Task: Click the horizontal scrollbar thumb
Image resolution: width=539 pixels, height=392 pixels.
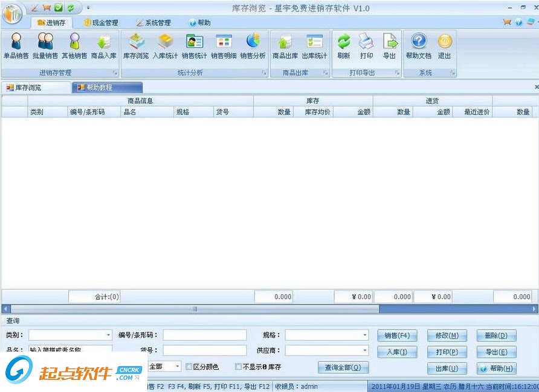Action: click(195, 309)
